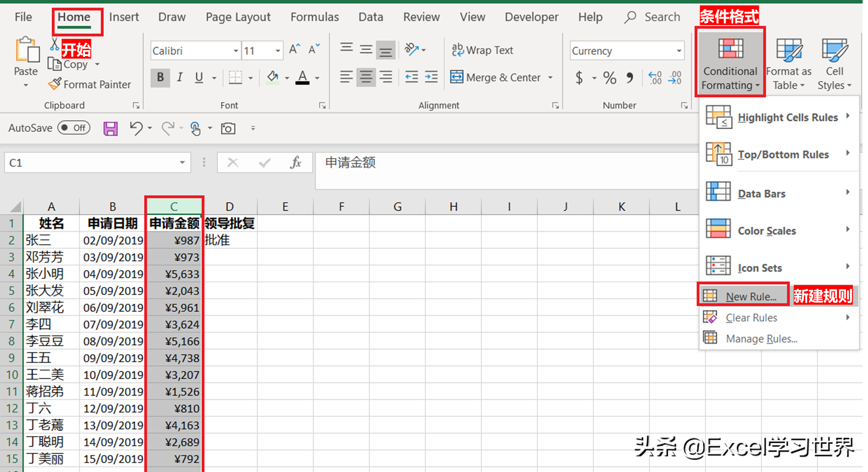
Task: Open the Cell Styles gallery
Action: coord(834,64)
